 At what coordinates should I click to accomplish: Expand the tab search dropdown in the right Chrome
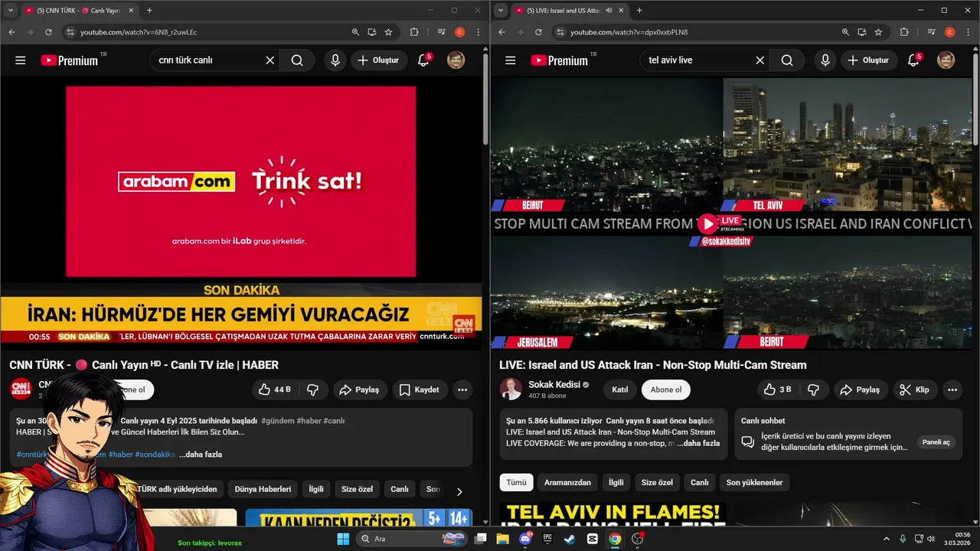[x=501, y=10]
